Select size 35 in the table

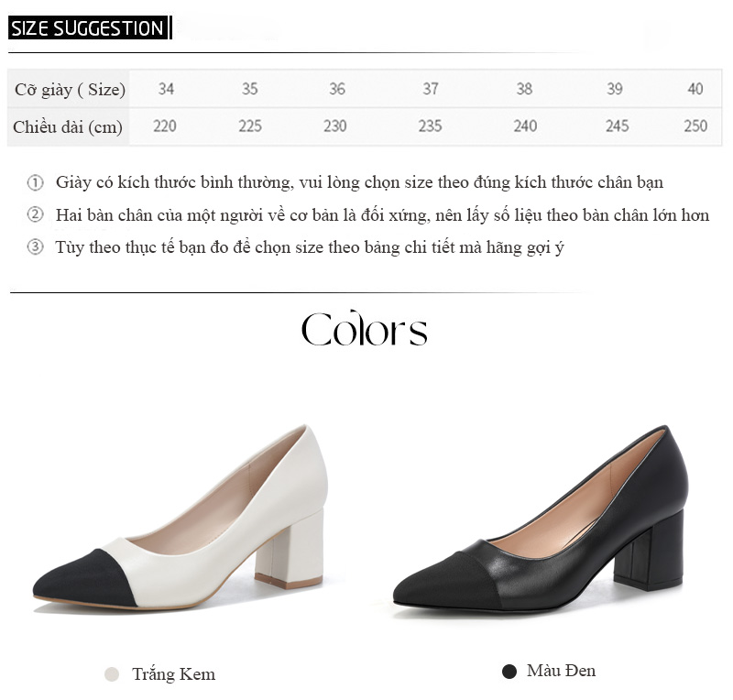[249, 89]
